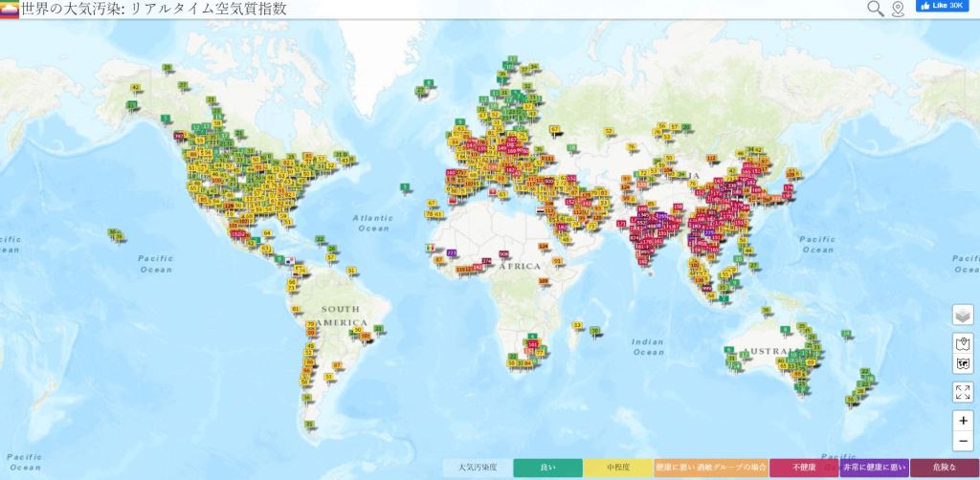Select the green 良い legend swatch
Screen dimensions: 980x480
(547, 468)
